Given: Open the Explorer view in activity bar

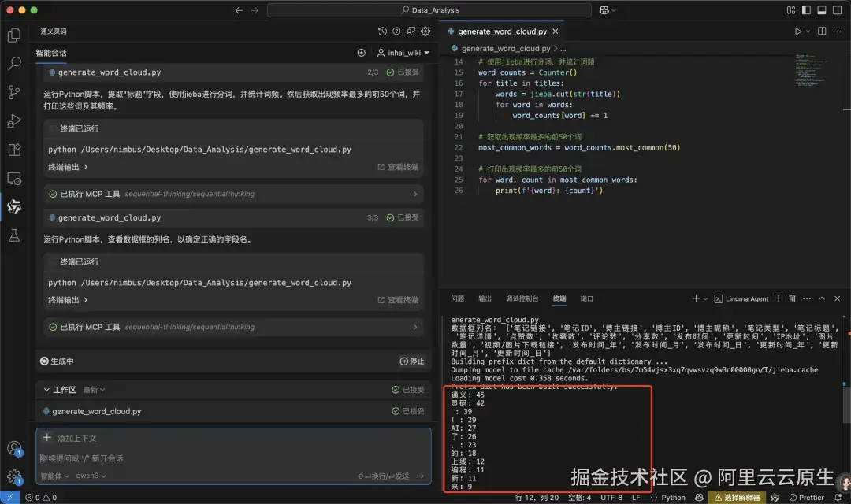Looking at the screenshot, I should click(x=14, y=35).
